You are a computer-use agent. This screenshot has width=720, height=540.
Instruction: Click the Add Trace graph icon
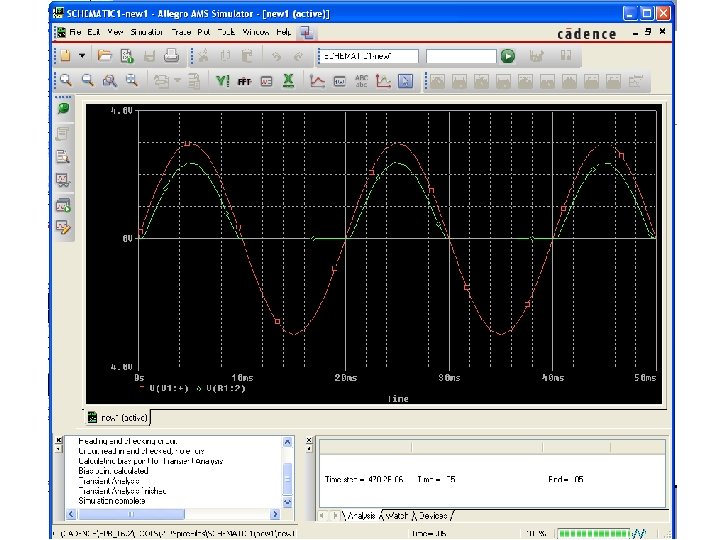[317, 81]
